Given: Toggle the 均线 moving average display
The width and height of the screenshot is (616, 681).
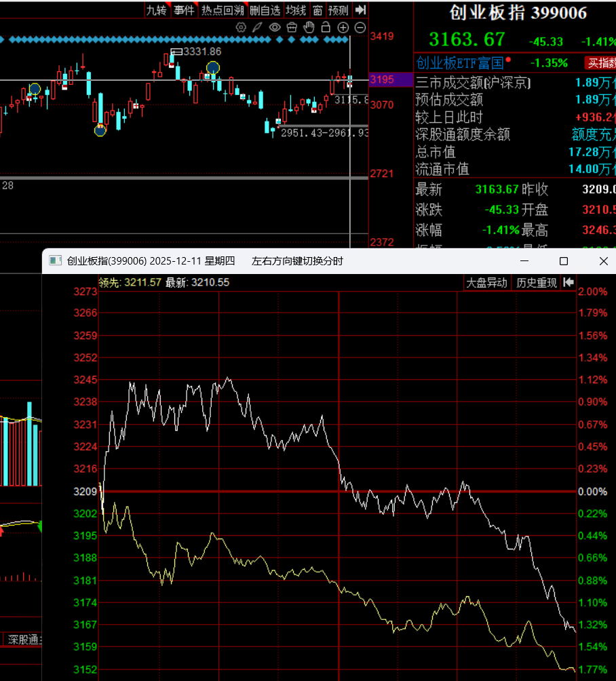Looking at the screenshot, I should pyautogui.click(x=296, y=10).
